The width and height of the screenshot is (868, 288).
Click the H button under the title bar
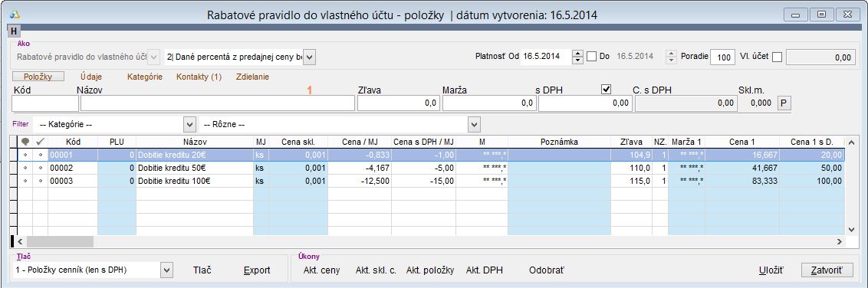13,32
